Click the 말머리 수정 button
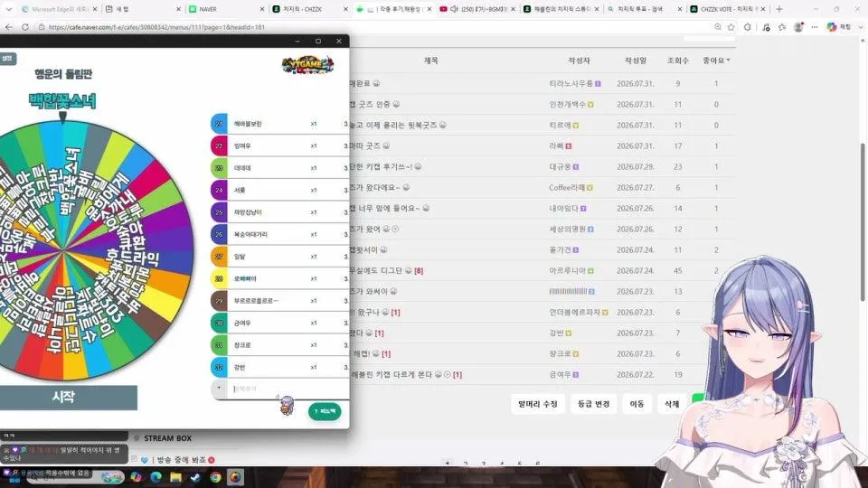Viewport: 868px width, 488px height. [x=537, y=404]
